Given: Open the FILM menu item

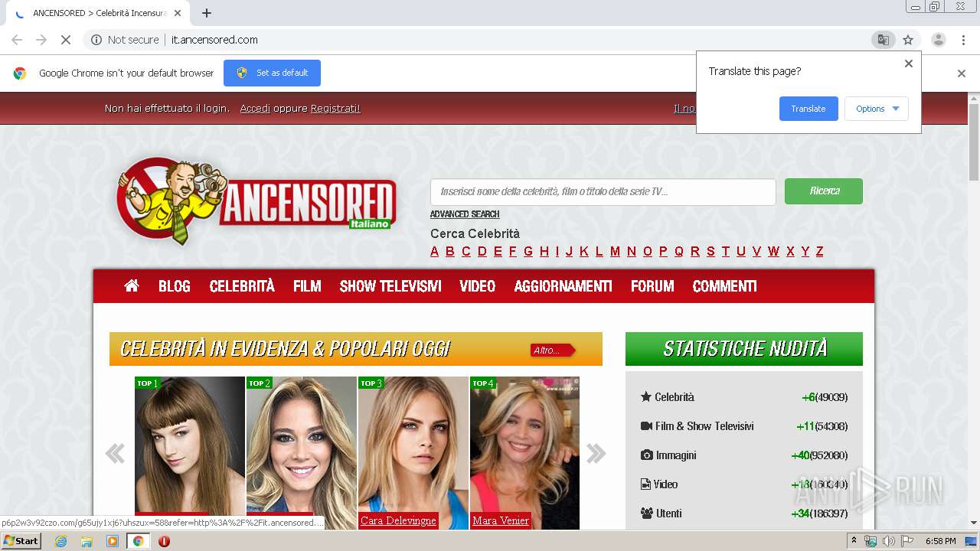Looking at the screenshot, I should tap(307, 286).
